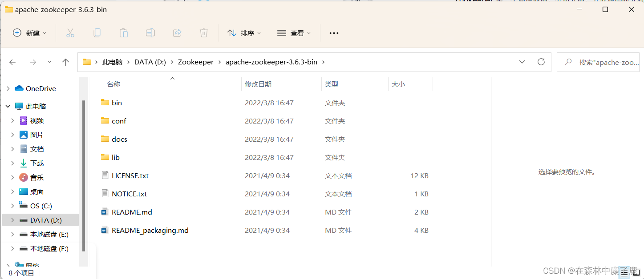
Task: Go forward with the right arrow
Action: pos(33,62)
